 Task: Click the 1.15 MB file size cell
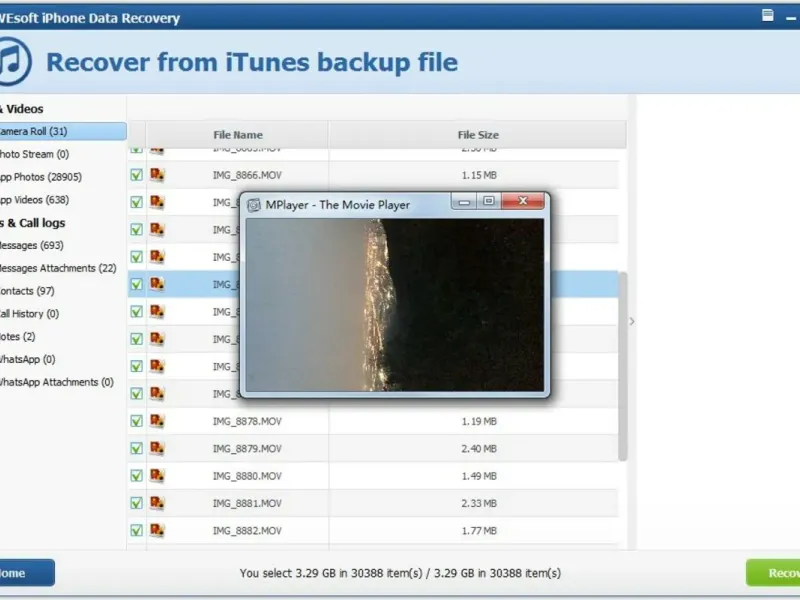[x=479, y=175]
